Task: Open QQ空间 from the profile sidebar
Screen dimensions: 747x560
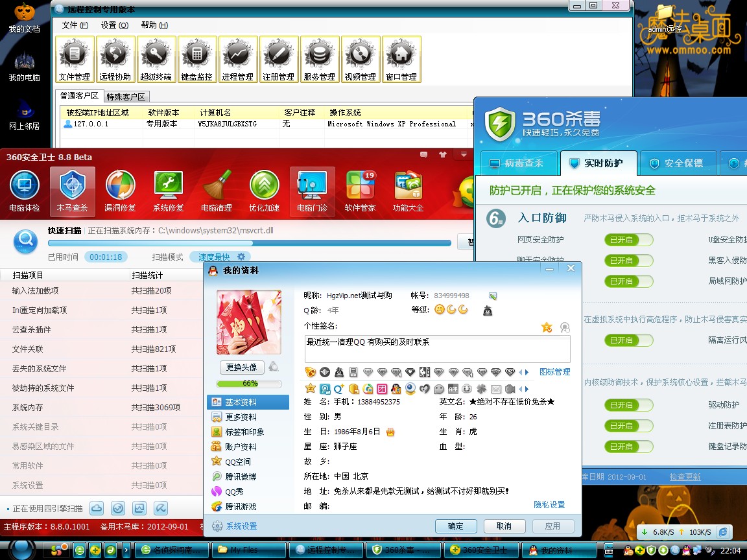Action: coord(248,462)
